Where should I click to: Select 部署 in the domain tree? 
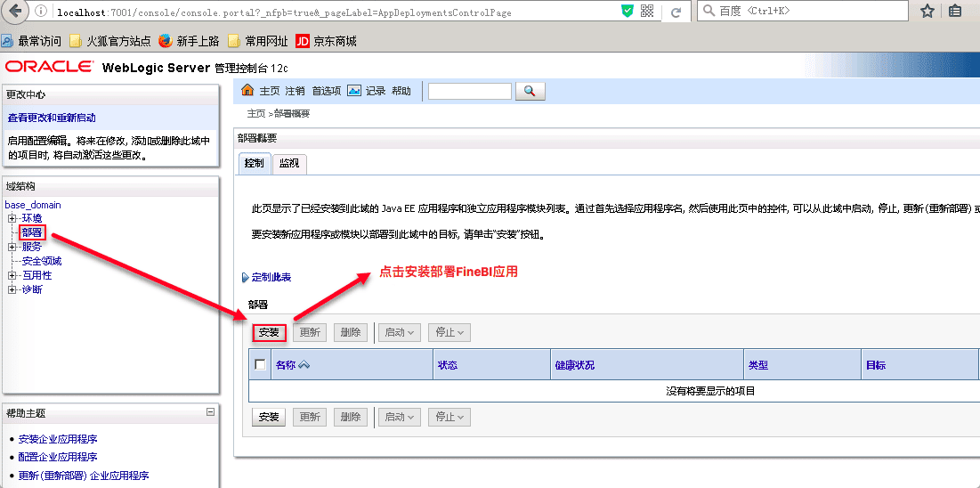[32, 232]
